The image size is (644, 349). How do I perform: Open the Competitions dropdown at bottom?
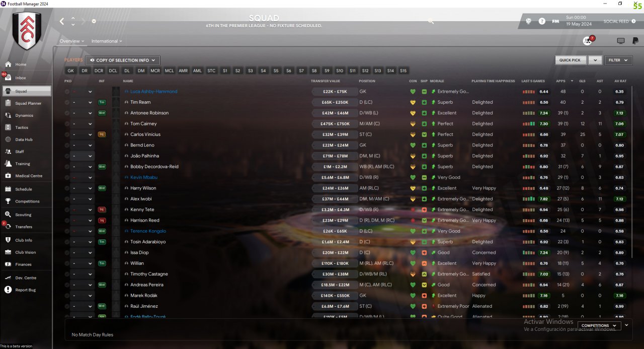[x=599, y=326]
